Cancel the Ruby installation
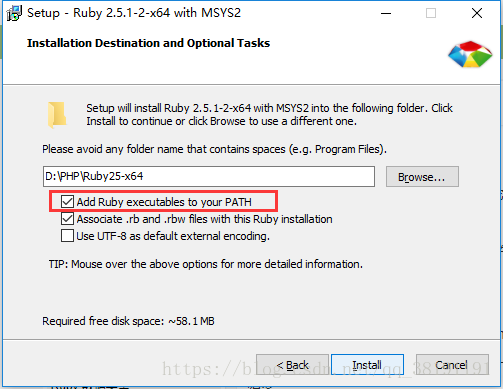The width and height of the screenshot is (503, 389). pos(452,365)
